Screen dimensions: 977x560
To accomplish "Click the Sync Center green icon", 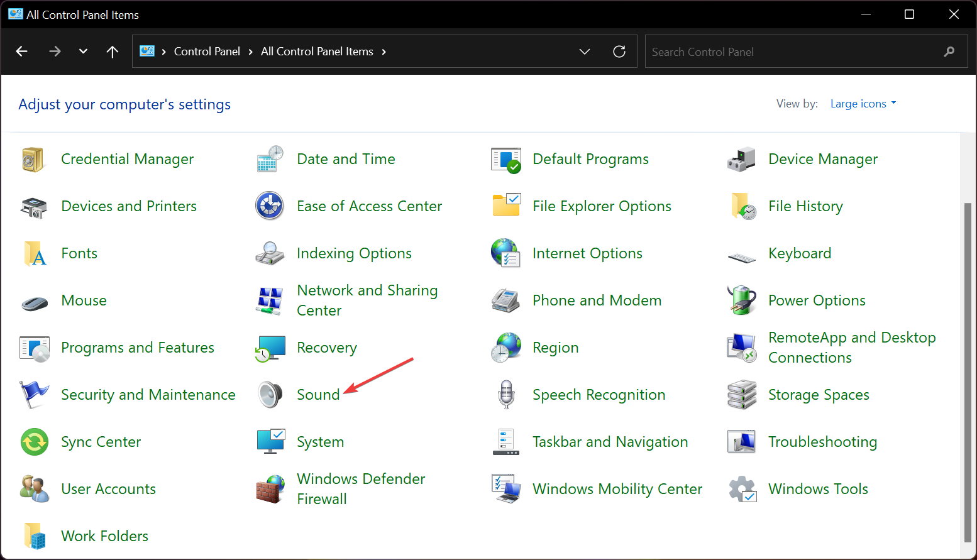I will point(35,442).
